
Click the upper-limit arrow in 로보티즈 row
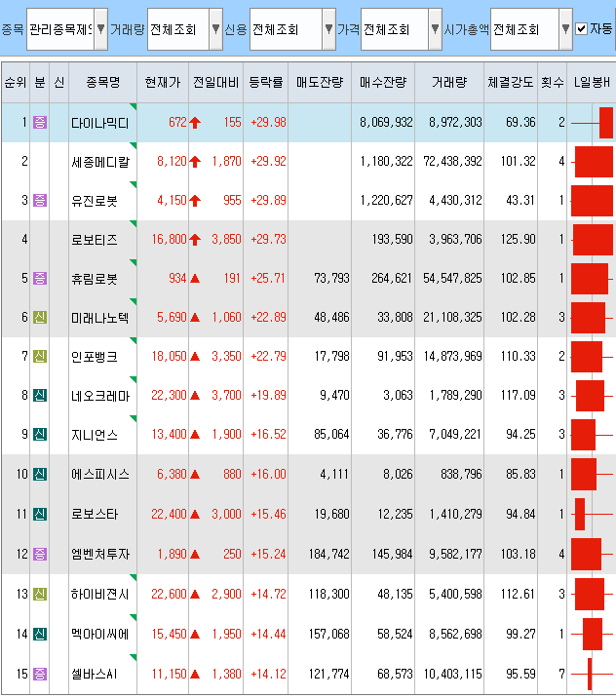tap(195, 240)
